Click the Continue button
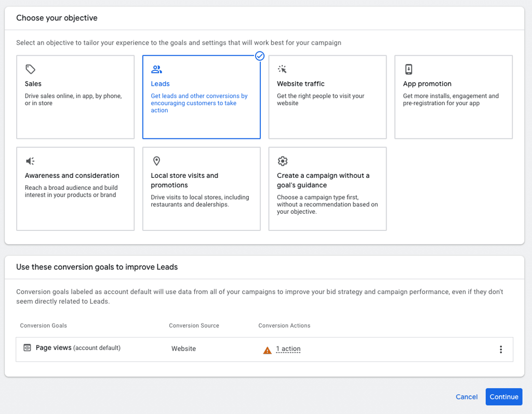This screenshot has width=532, height=414. (x=504, y=397)
